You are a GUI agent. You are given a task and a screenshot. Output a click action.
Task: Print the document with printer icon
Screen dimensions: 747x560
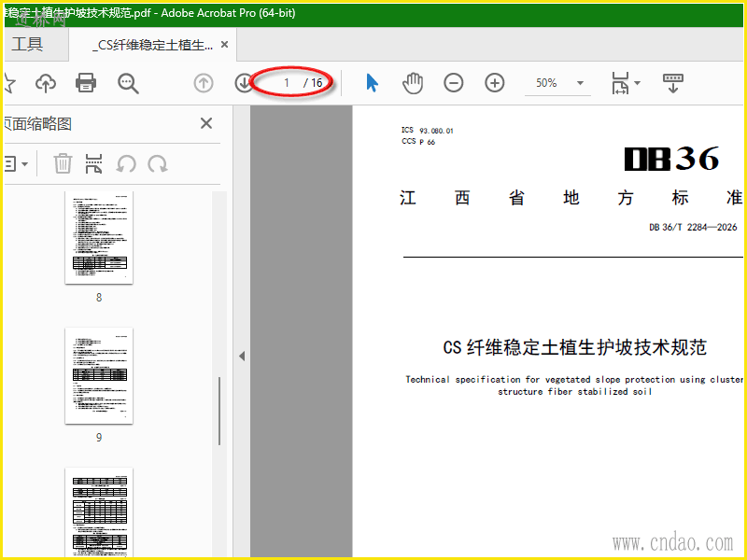(x=86, y=83)
